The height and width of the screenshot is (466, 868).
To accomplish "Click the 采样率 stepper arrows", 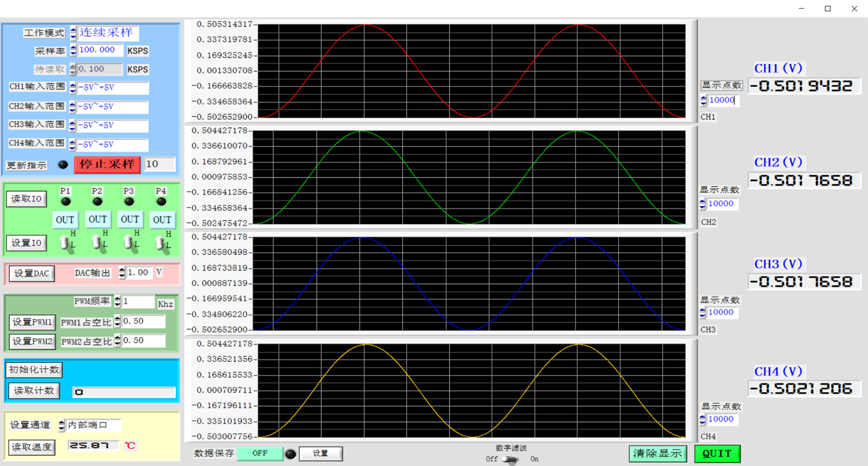I will [x=73, y=51].
